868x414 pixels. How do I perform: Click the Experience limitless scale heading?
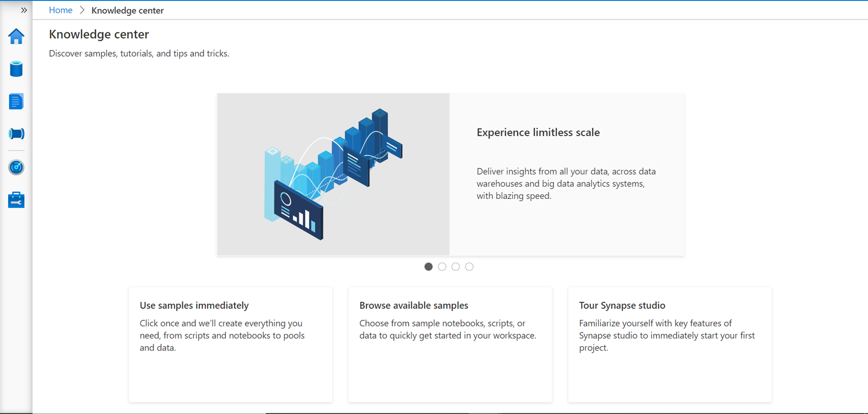coord(538,132)
